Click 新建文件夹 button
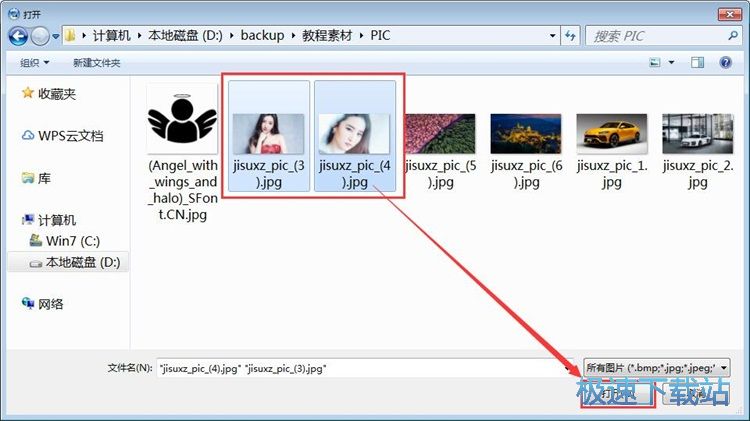This screenshot has height=421, width=750. 97,63
